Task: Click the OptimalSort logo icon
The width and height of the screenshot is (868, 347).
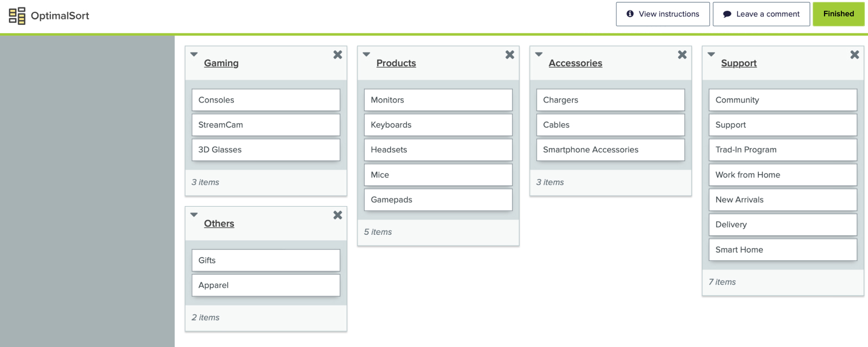Action: pos(17,16)
